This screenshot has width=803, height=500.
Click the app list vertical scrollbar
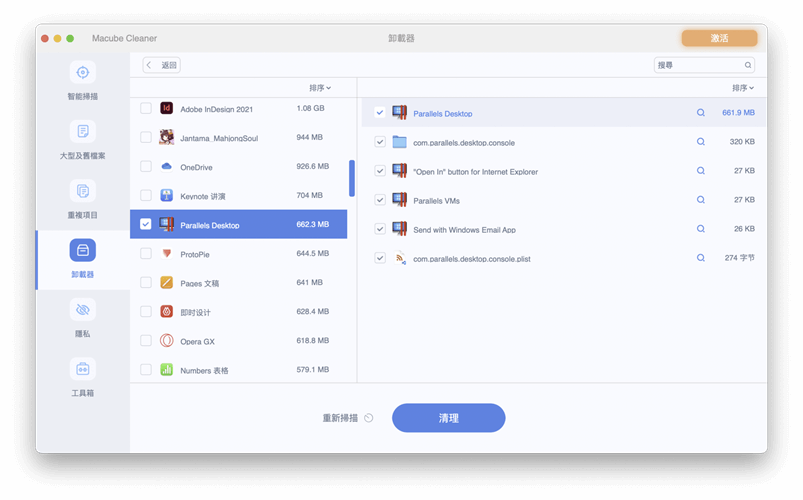pos(352,178)
